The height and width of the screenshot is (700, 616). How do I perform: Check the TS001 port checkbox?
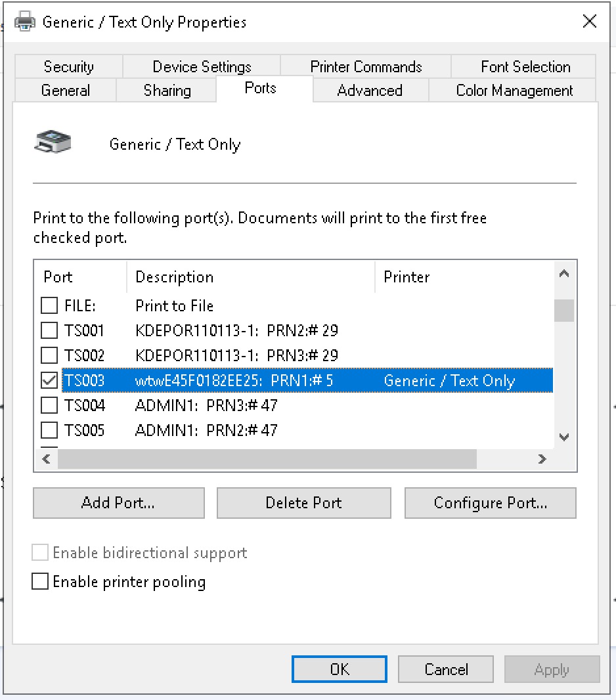point(49,330)
